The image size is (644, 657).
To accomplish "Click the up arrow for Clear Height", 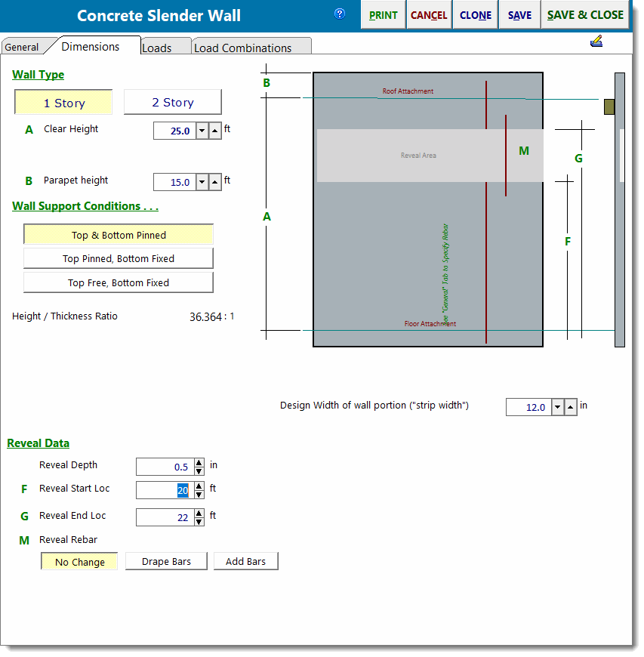I will pyautogui.click(x=215, y=131).
